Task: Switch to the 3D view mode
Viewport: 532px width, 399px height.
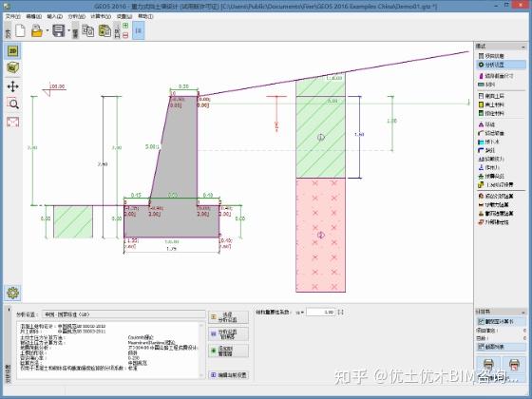Action: (13, 67)
